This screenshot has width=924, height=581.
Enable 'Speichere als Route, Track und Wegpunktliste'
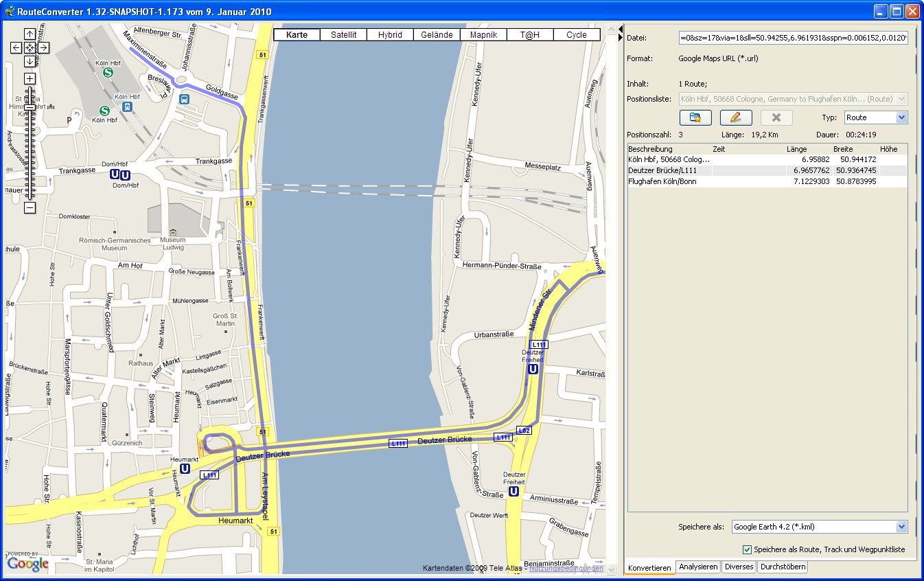click(747, 549)
